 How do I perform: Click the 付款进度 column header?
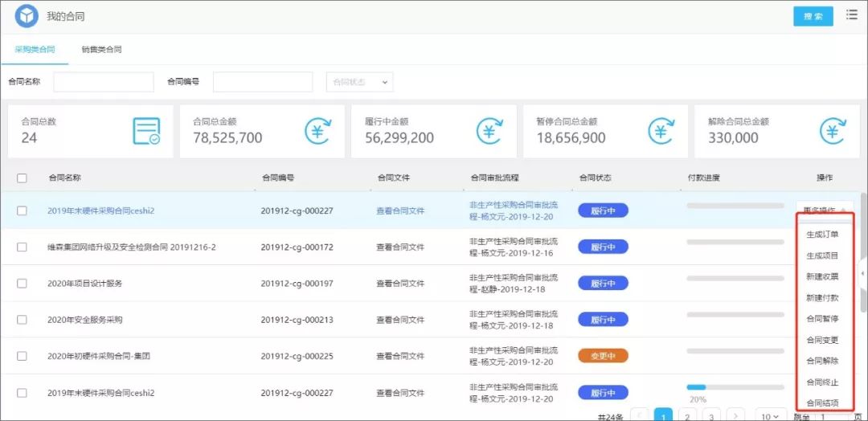pyautogui.click(x=703, y=178)
